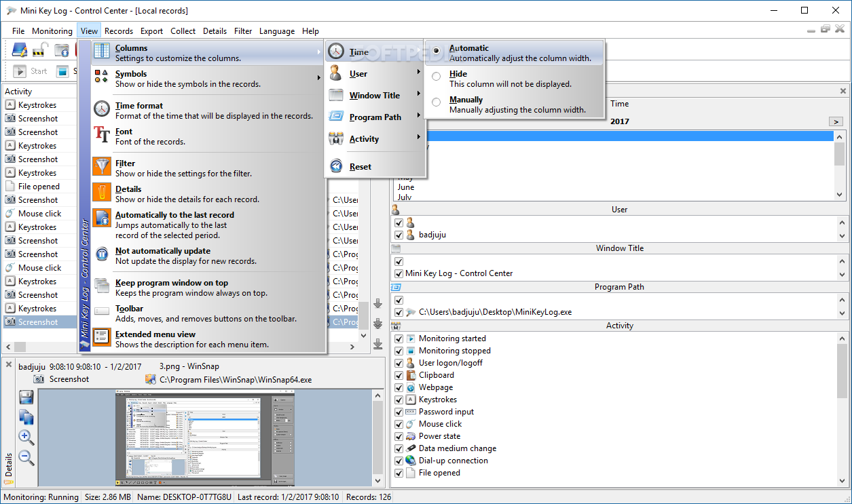The image size is (852, 504).
Task: Go to next year with the > button
Action: (836, 121)
